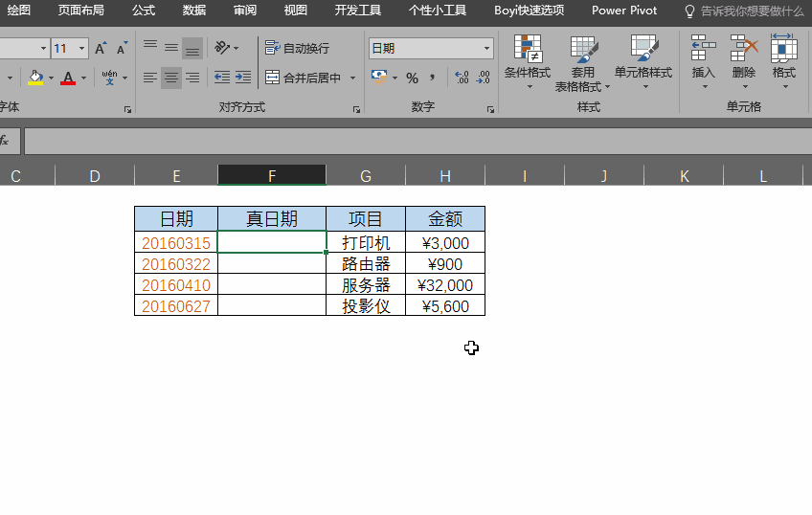
Task: Open text orientation options
Action: pos(227,48)
